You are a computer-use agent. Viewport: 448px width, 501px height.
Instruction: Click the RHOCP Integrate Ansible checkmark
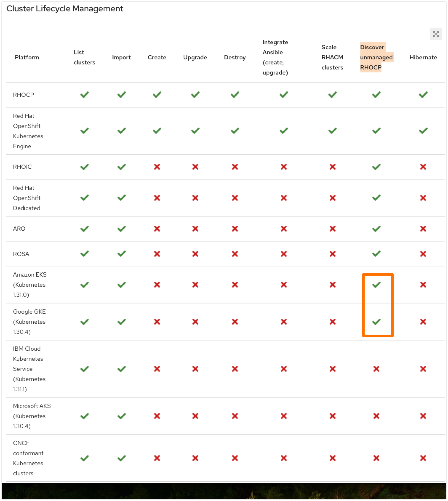[284, 95]
